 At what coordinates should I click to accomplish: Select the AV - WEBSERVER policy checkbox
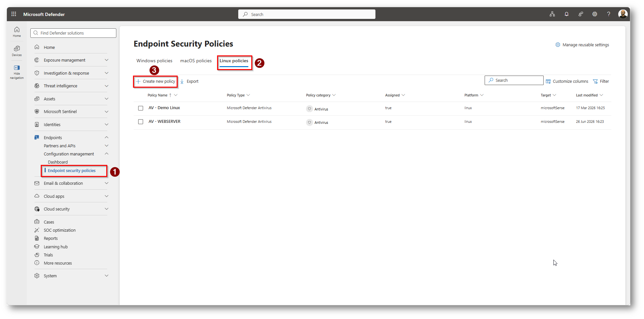click(141, 122)
